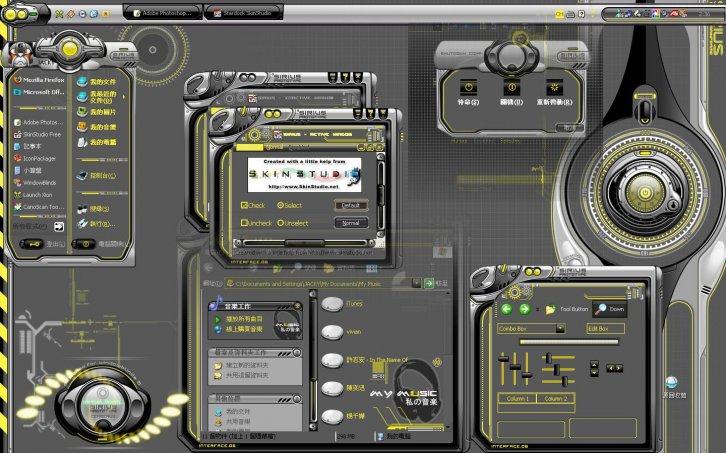Open 我的音樂 (My Music) in start menu

[x=97, y=127]
